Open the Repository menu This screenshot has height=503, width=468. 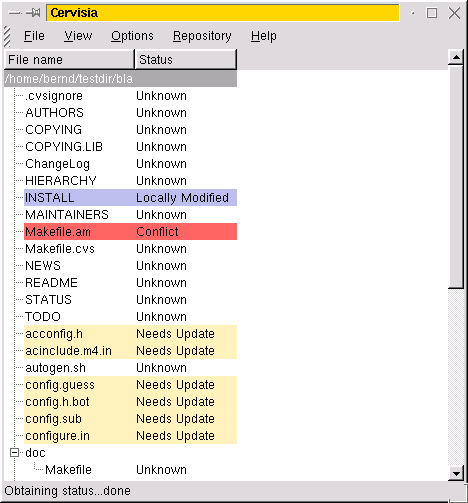pyautogui.click(x=202, y=36)
